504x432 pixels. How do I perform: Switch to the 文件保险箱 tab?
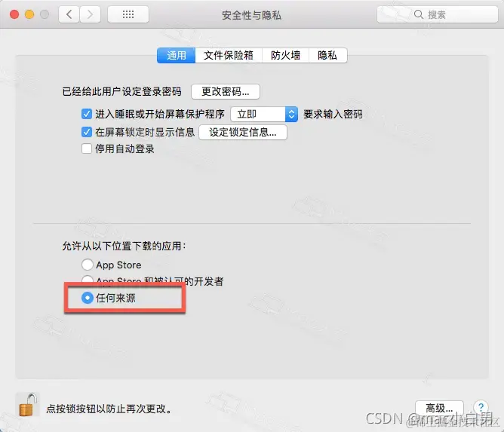point(229,55)
